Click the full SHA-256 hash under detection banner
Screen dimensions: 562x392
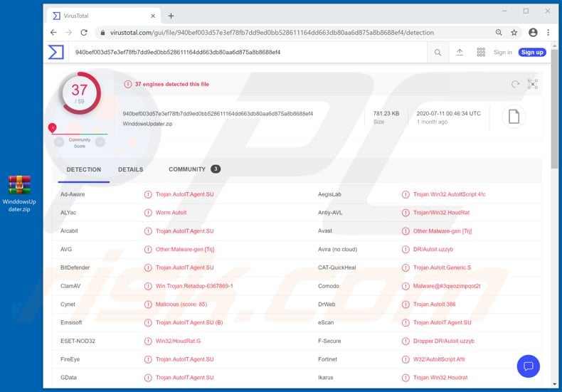tap(218, 114)
